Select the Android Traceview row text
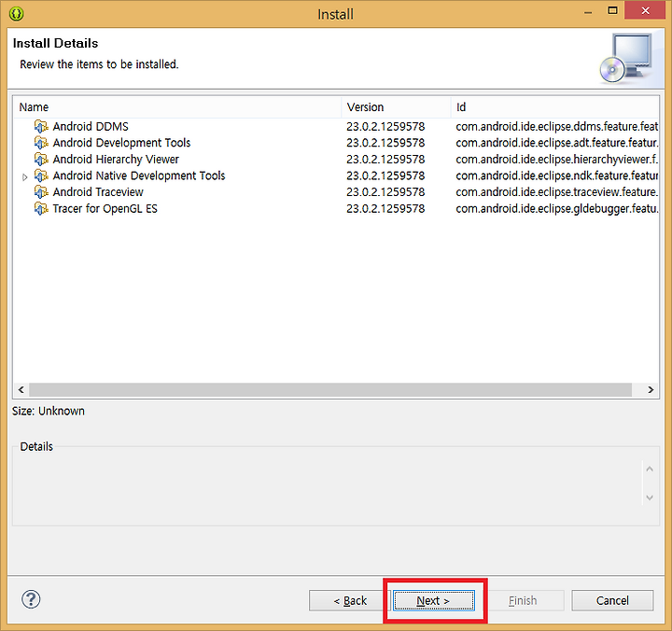This screenshot has height=631, width=672. (x=98, y=192)
